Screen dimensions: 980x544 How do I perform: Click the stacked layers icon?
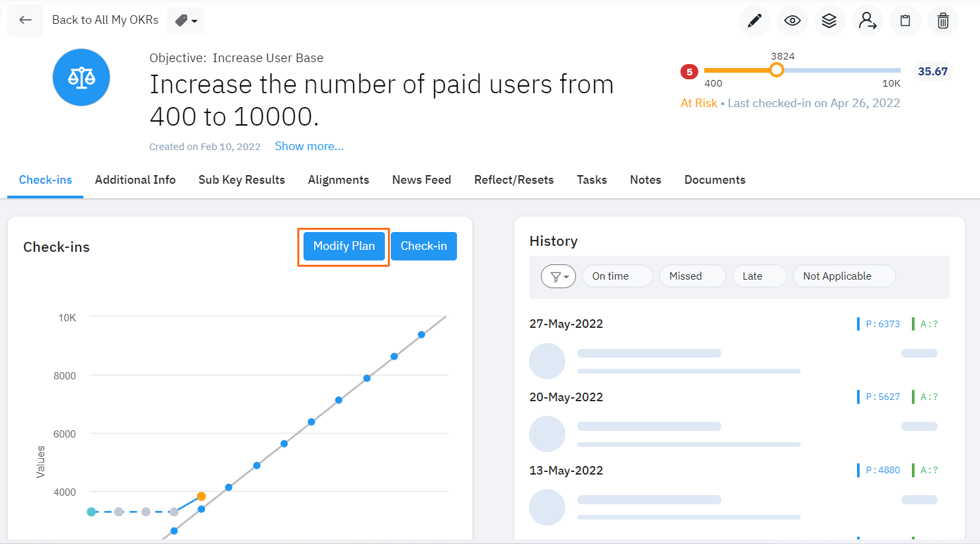pyautogui.click(x=829, y=20)
